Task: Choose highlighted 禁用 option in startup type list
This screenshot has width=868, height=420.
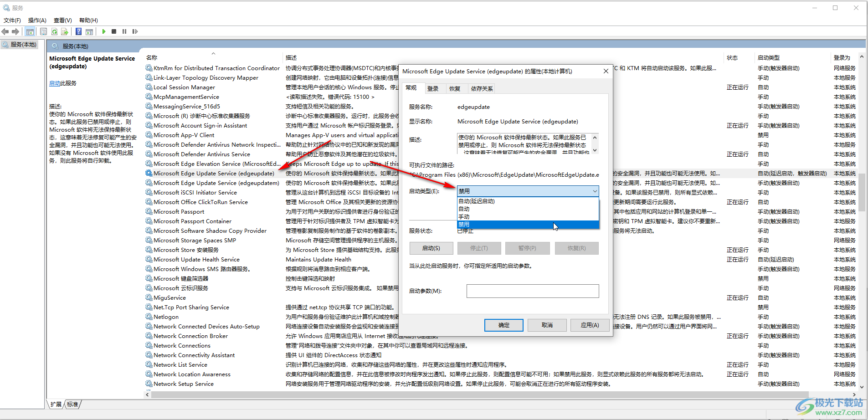Action: coord(528,225)
